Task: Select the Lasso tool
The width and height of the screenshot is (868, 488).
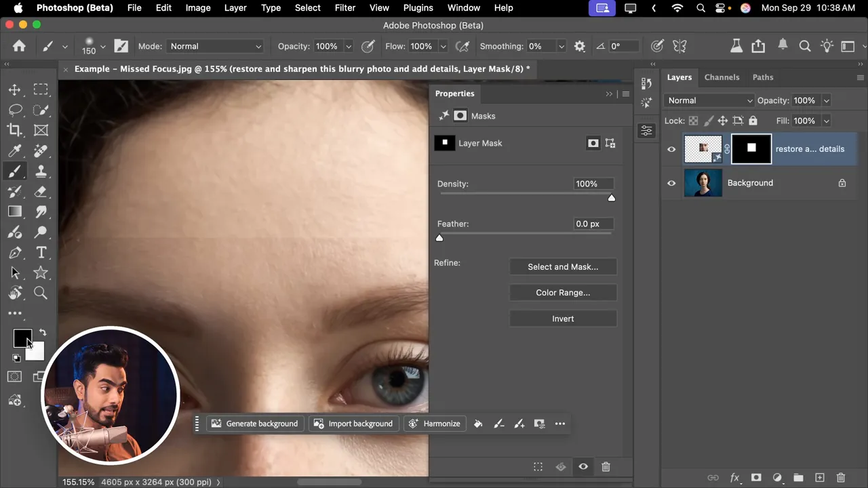Action: coord(14,110)
